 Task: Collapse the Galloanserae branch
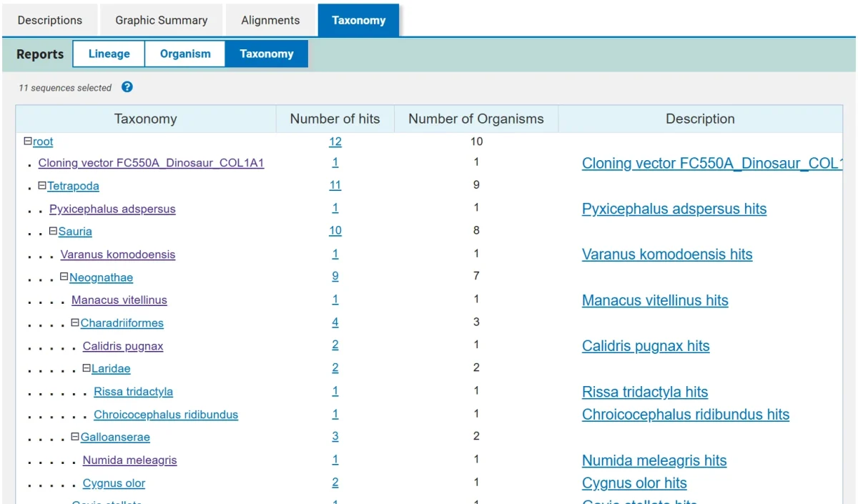tap(75, 437)
